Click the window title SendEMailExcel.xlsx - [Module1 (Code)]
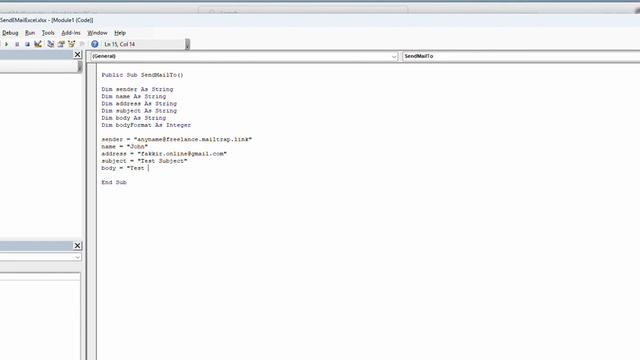This screenshot has height=360, width=640. pos(47,20)
